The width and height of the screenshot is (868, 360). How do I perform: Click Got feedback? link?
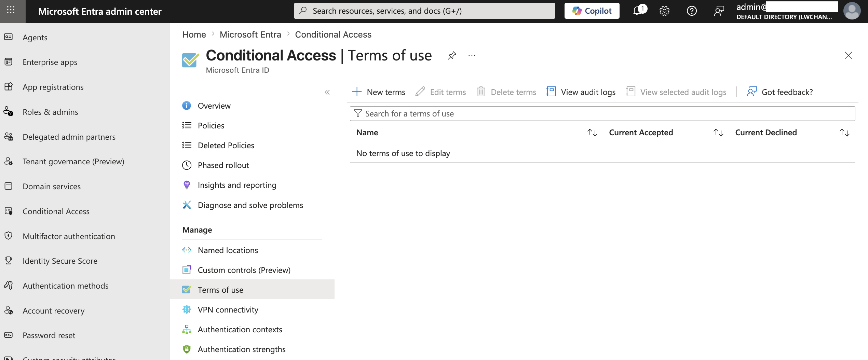[780, 92]
